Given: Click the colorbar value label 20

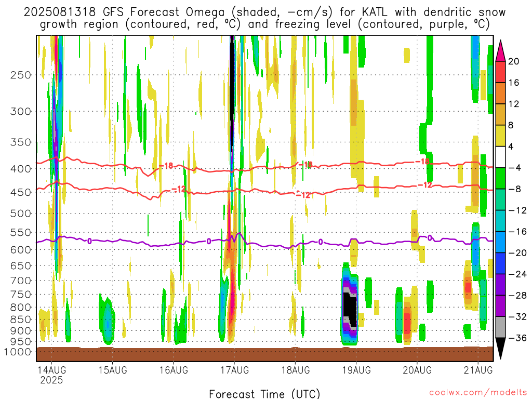Looking at the screenshot, I should pyautogui.click(x=514, y=61).
